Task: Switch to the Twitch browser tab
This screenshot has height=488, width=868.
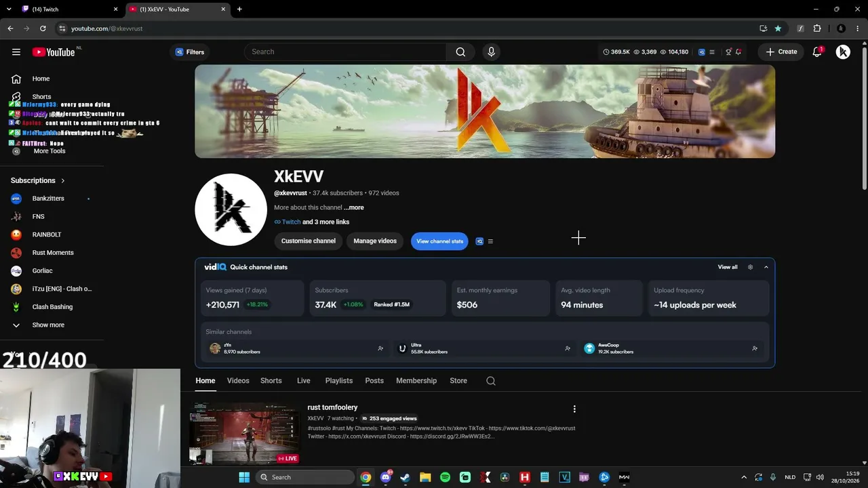Action: (70, 9)
